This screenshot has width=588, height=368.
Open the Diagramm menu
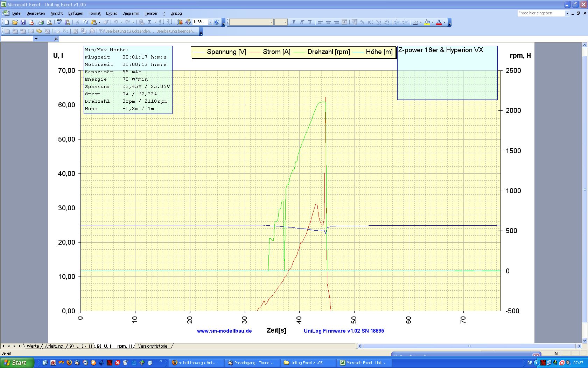tap(131, 13)
